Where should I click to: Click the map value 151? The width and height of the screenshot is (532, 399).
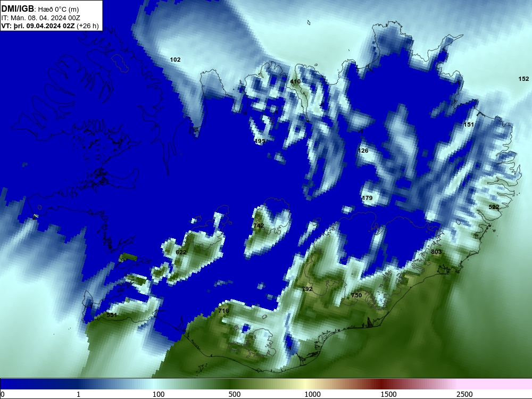coord(469,124)
